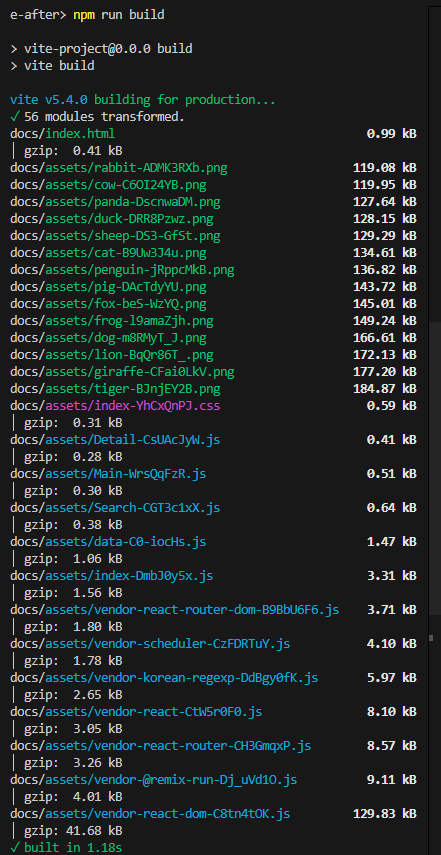
Task: Select the 184.87 kB tiger size
Action: tap(385, 389)
